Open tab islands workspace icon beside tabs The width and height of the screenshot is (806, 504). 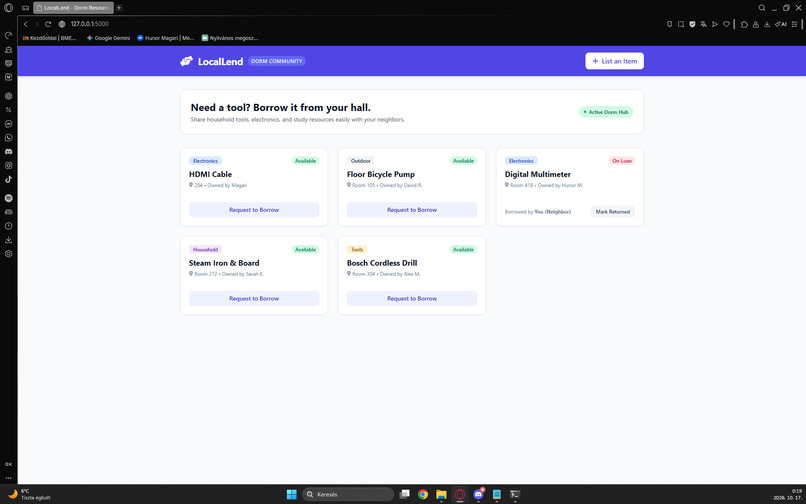pyautogui.click(x=25, y=8)
